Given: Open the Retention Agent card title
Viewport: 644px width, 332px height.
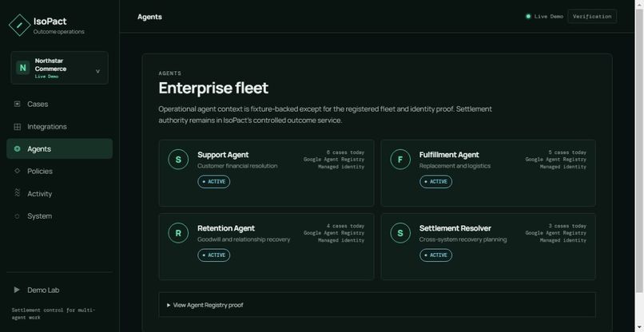Looking at the screenshot, I should (226, 228).
